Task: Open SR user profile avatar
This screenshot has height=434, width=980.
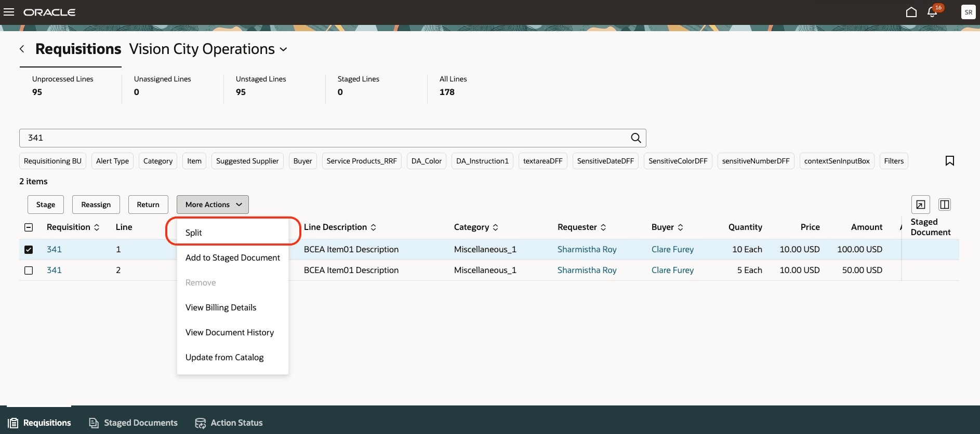Action: [x=969, y=12]
